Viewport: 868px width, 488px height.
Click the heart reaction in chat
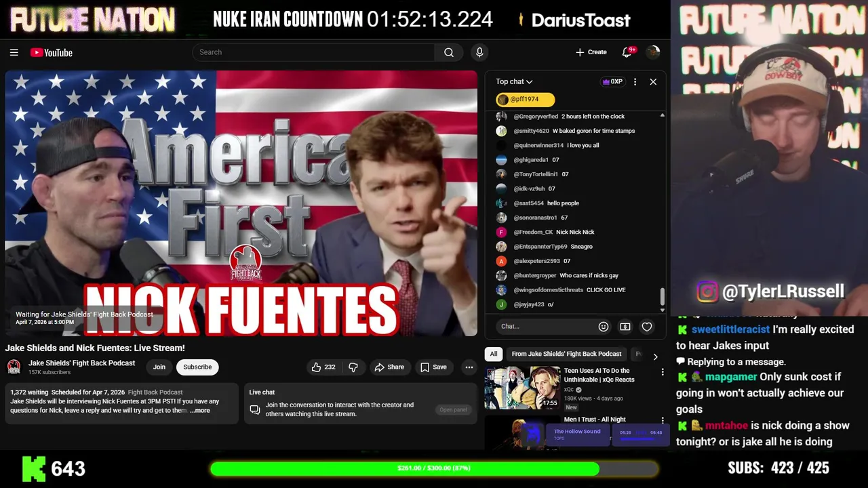(x=647, y=327)
